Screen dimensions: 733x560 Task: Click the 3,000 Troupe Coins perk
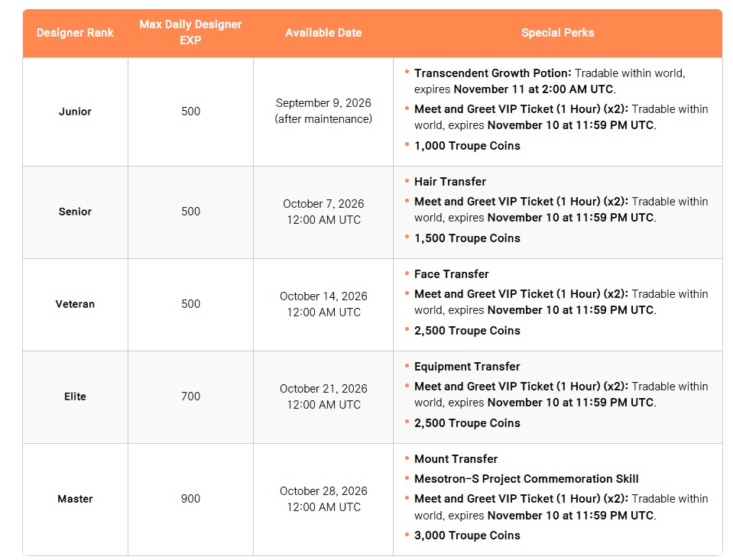[467, 536]
